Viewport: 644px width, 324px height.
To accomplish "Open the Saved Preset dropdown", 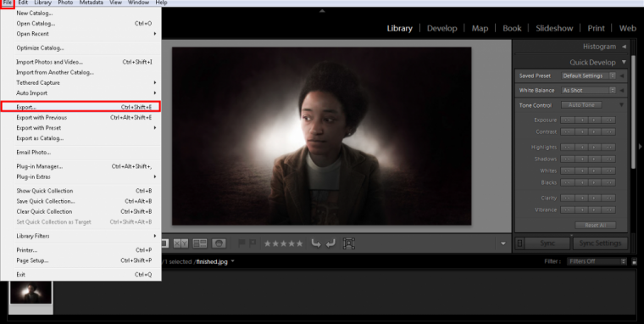I will [589, 75].
